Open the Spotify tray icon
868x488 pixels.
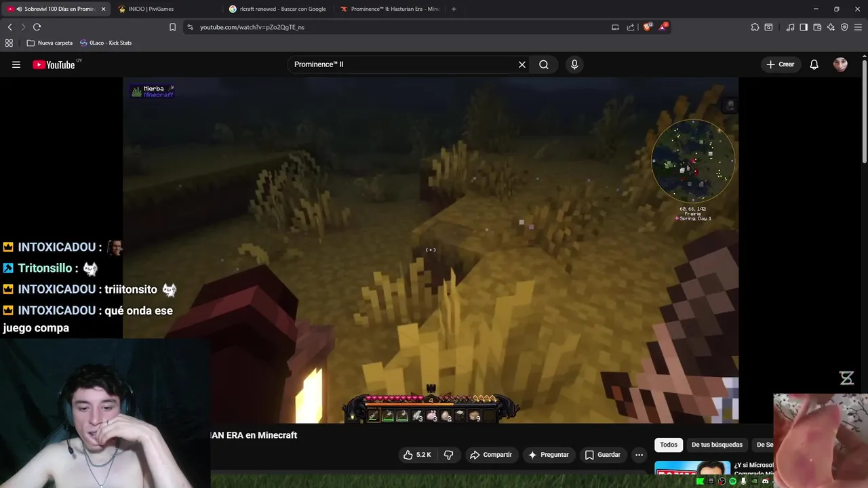tap(732, 481)
